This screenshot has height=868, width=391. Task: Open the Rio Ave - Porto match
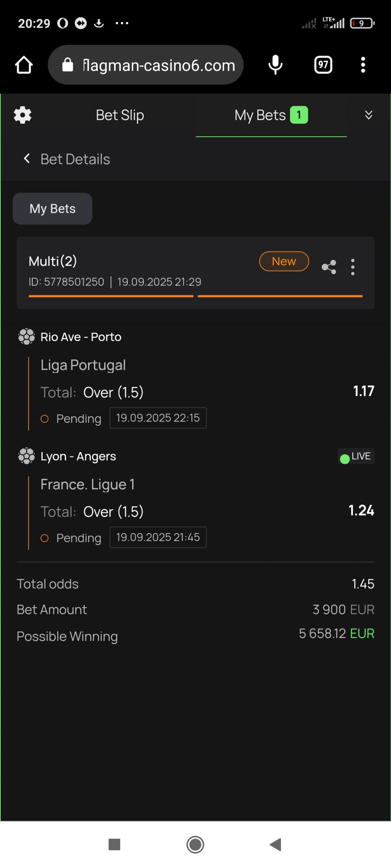pos(81,337)
